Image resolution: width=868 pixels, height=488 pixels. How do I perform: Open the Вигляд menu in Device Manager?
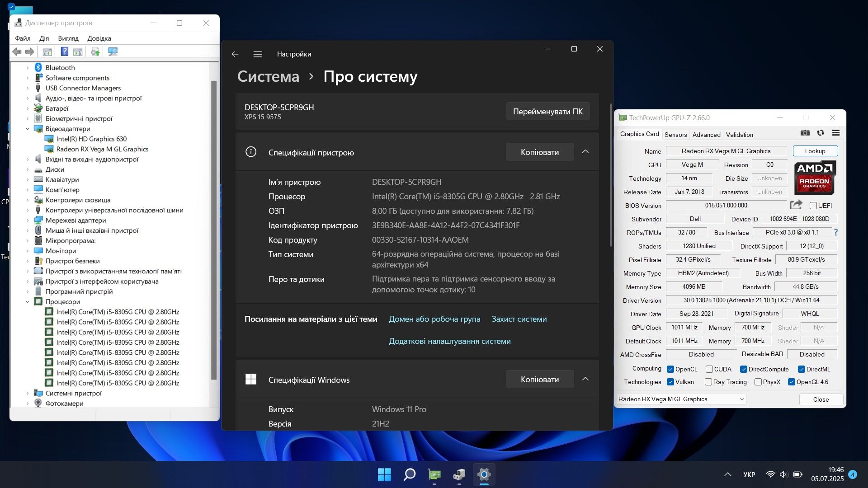click(68, 38)
